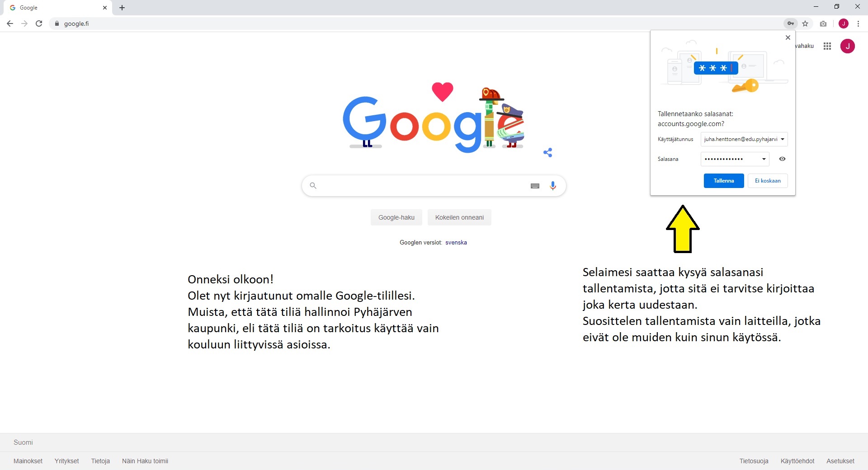Open a new browser tab
The height and width of the screenshot is (470, 868).
122,8
